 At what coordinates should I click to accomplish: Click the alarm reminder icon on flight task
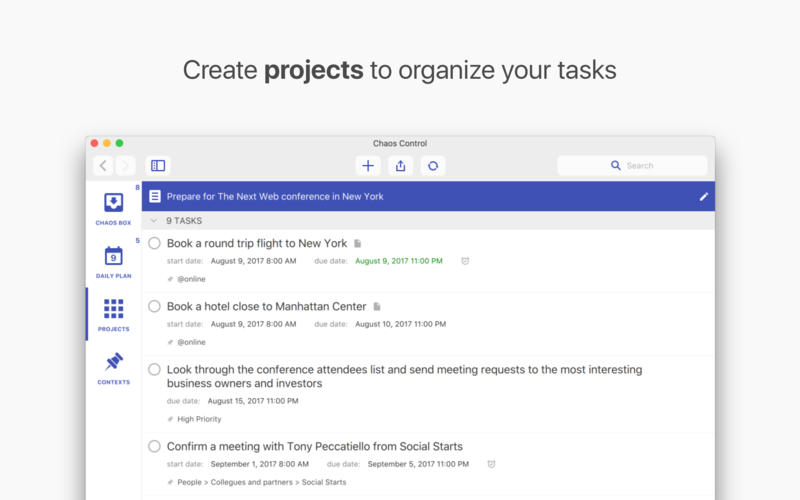point(465,261)
